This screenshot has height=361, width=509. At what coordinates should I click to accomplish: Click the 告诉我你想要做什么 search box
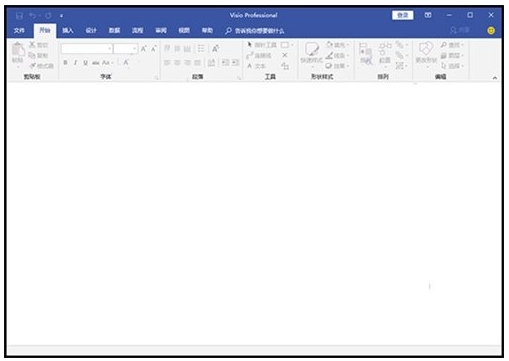(255, 31)
